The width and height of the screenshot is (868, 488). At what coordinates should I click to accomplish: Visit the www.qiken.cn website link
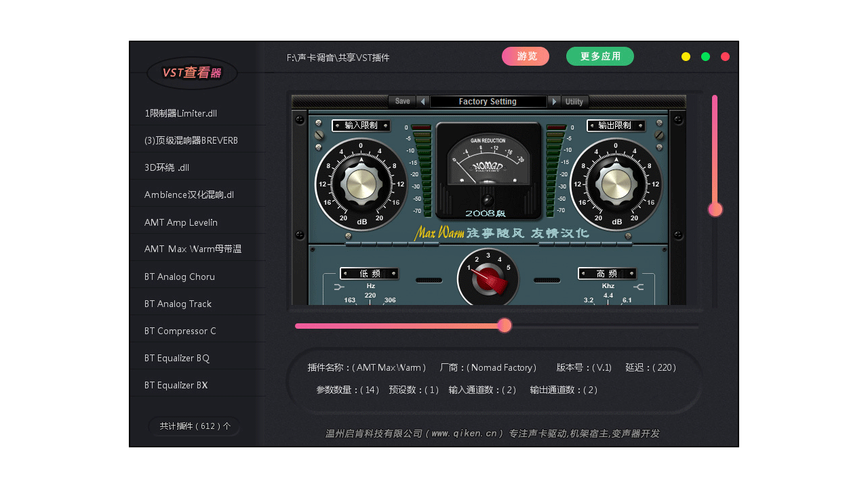[x=465, y=433]
